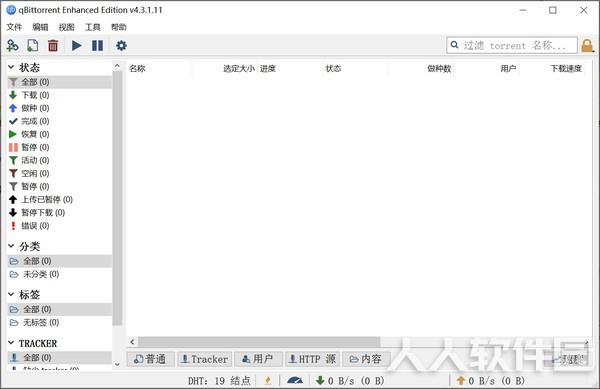This screenshot has height=389, width=600.
Task: Click the flame connection status icon
Action: 268,380
